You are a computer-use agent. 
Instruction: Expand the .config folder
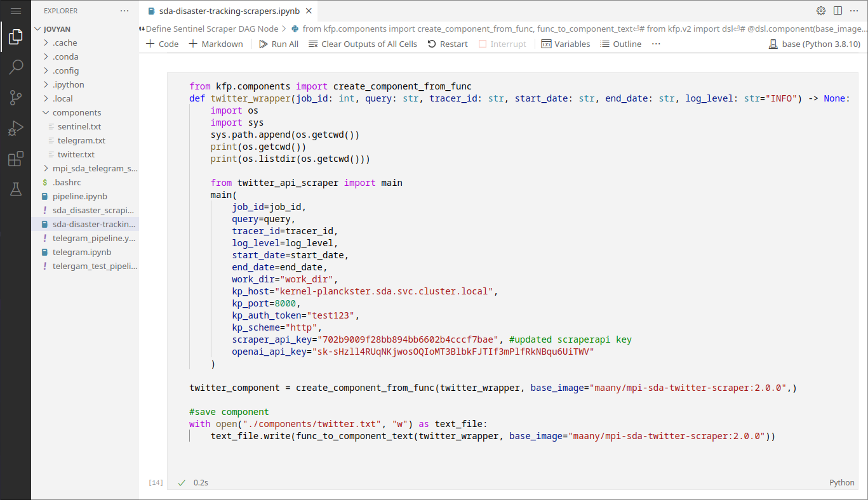point(85,70)
